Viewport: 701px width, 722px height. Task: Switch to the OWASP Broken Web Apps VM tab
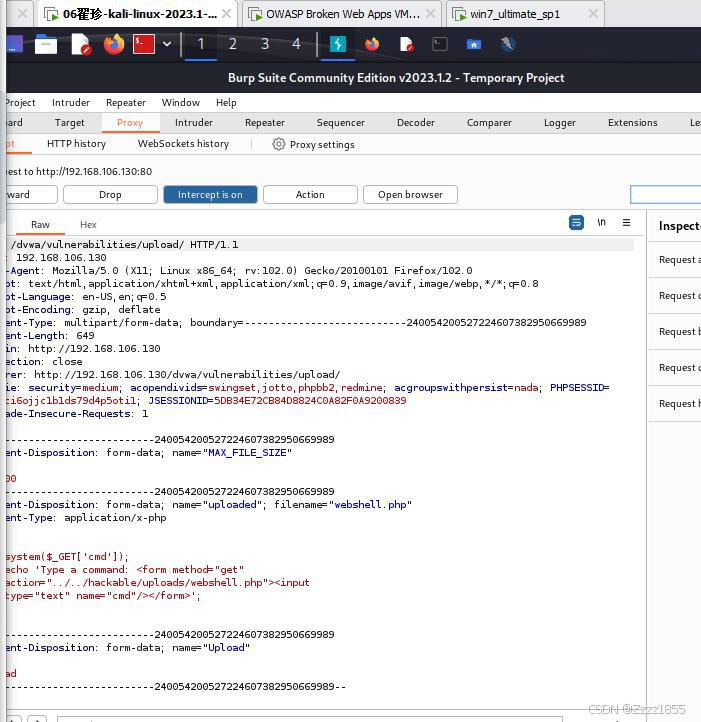pyautogui.click(x=343, y=14)
